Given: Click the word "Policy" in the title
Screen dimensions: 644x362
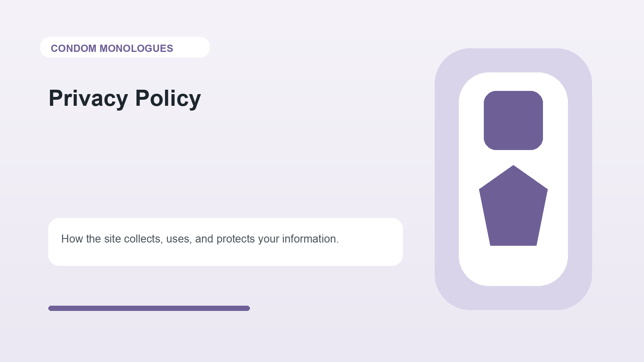Looking at the screenshot, I should (168, 98).
